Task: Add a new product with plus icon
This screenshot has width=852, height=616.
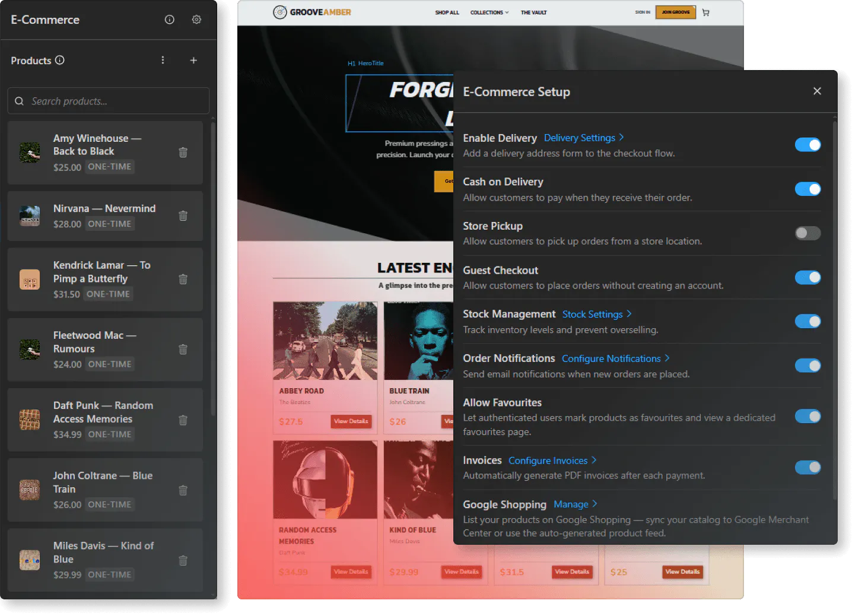Action: coord(193,60)
